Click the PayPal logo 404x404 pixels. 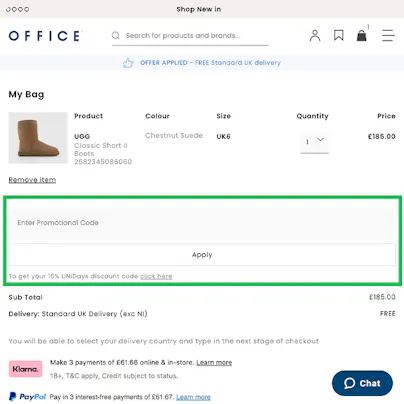[x=28, y=397]
